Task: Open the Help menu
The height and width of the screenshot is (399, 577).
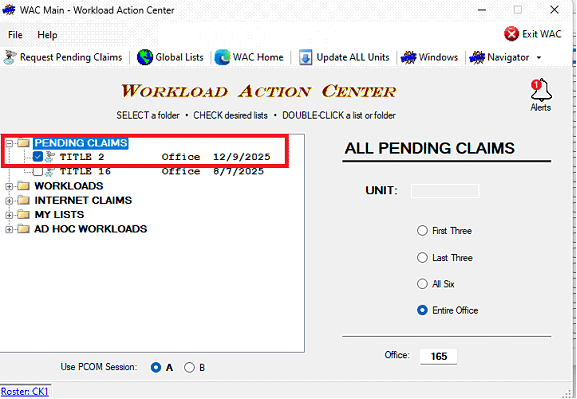Action: coord(47,35)
